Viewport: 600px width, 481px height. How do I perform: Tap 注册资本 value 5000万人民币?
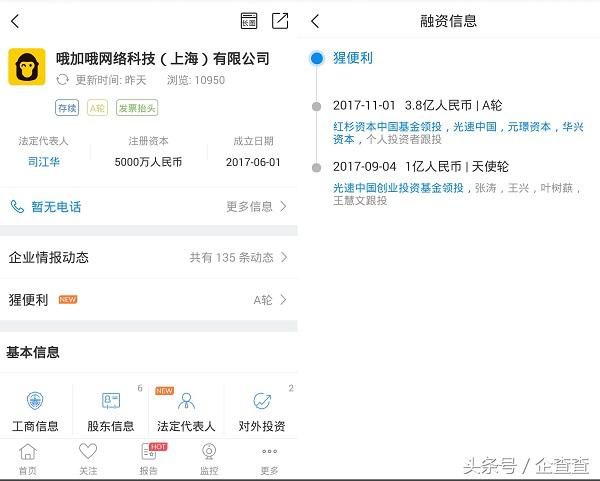click(148, 162)
